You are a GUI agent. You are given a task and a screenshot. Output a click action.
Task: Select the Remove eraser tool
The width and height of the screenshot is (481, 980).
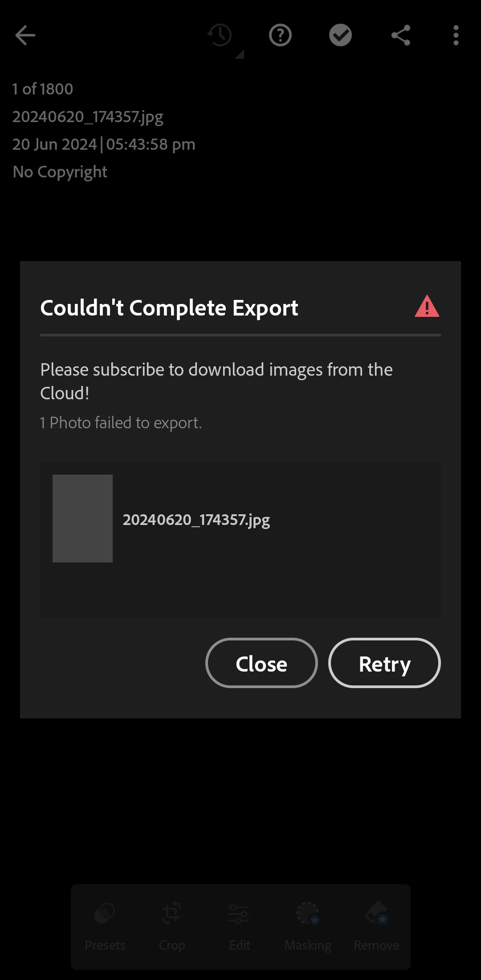point(376,926)
